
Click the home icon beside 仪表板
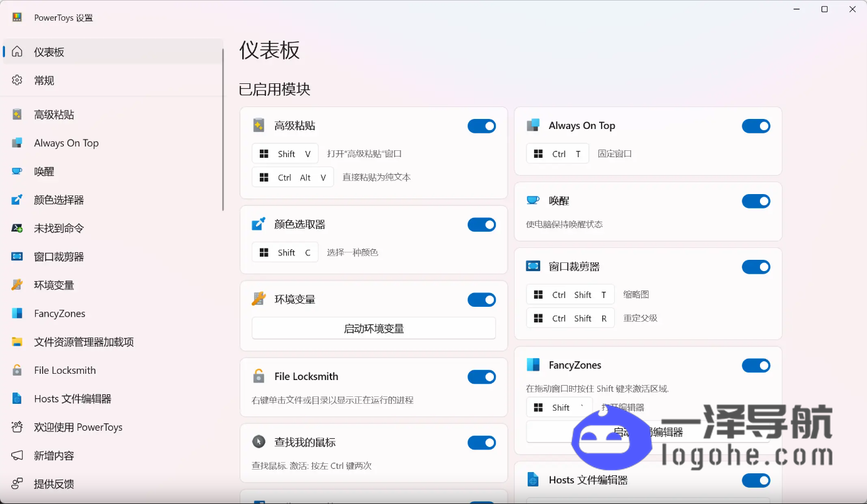click(17, 51)
